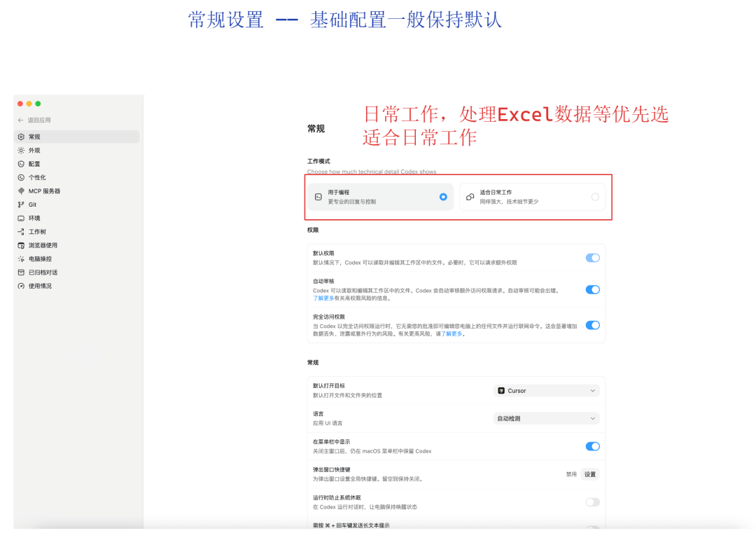Screen dimensions: 756x545
Task: Click the 禁用 label beside 设置
Action: (x=571, y=474)
